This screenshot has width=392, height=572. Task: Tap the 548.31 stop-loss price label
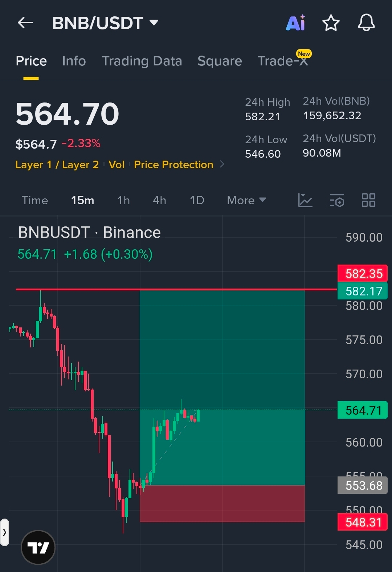[363, 522]
